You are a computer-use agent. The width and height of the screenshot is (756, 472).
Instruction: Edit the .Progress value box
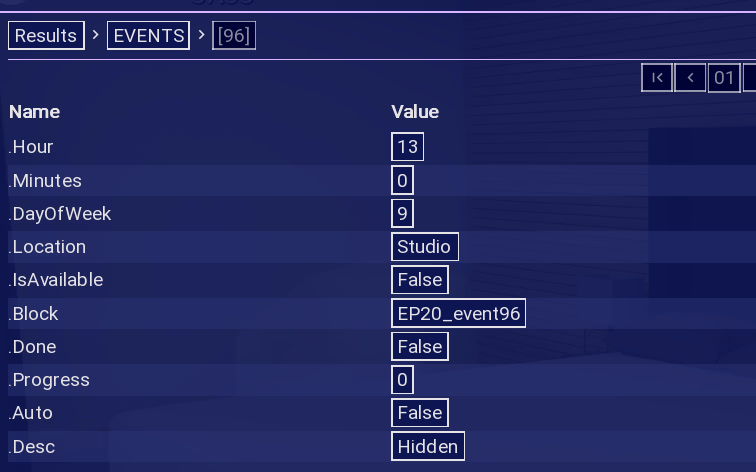[x=402, y=380]
